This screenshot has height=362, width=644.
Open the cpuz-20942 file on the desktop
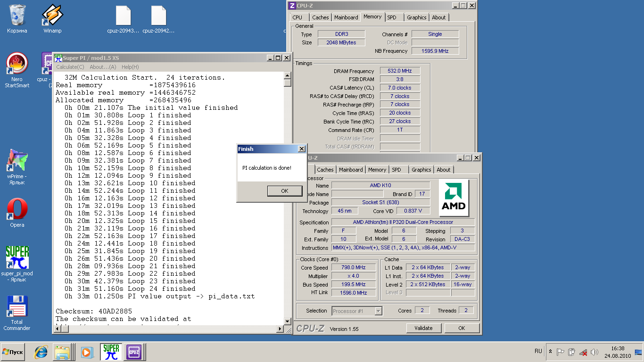158,19
